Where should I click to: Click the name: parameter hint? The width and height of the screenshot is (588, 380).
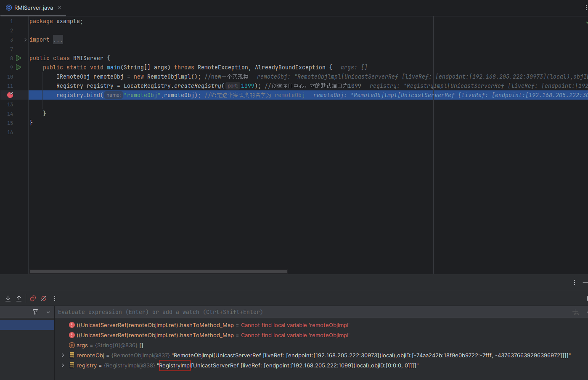[x=114, y=95]
